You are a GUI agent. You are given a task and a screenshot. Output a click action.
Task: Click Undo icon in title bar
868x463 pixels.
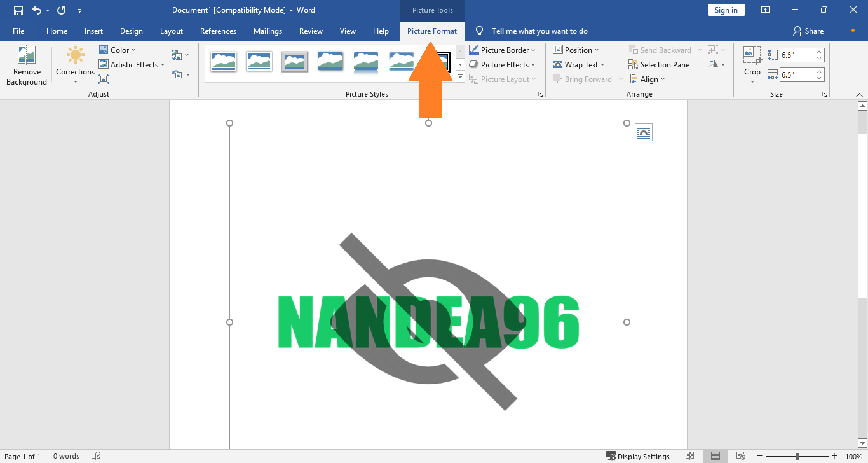click(x=37, y=10)
